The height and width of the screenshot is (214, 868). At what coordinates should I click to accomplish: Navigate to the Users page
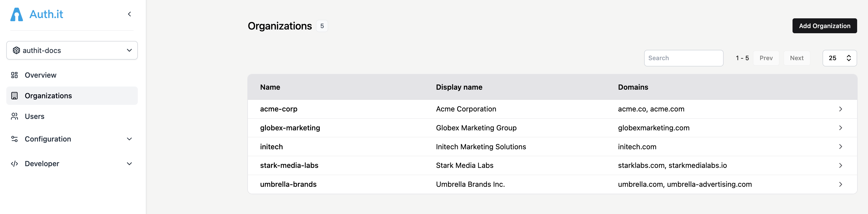[34, 116]
